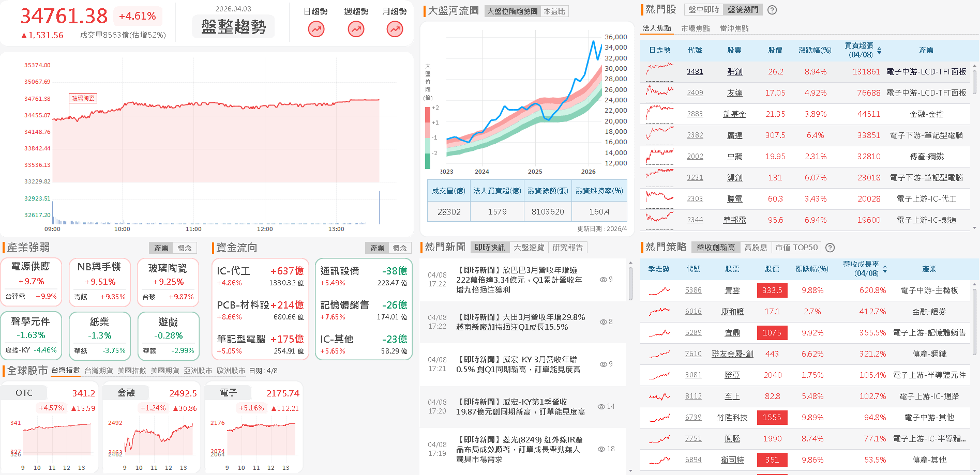980x475 pixels.
Task: Click the 月趨勢 monthly trend icon
Action: (395, 29)
